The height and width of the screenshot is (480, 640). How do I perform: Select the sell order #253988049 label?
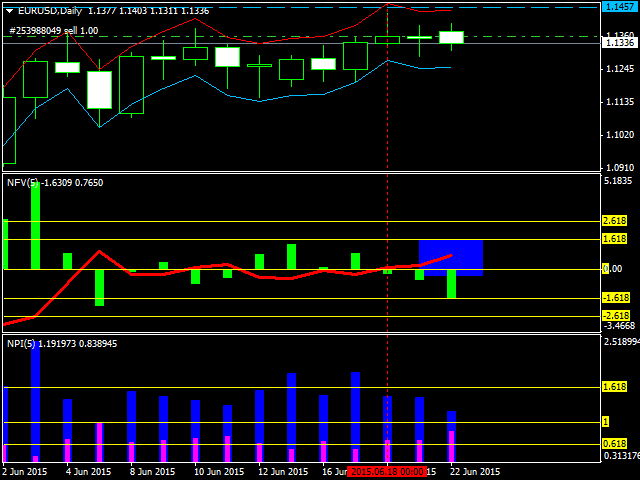[53, 31]
